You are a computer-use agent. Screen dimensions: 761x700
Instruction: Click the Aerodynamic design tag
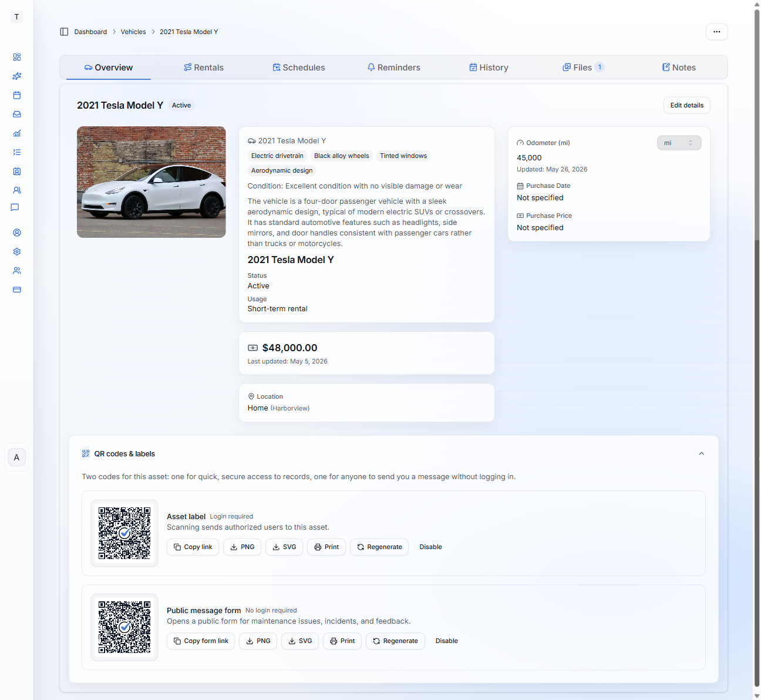click(x=282, y=170)
